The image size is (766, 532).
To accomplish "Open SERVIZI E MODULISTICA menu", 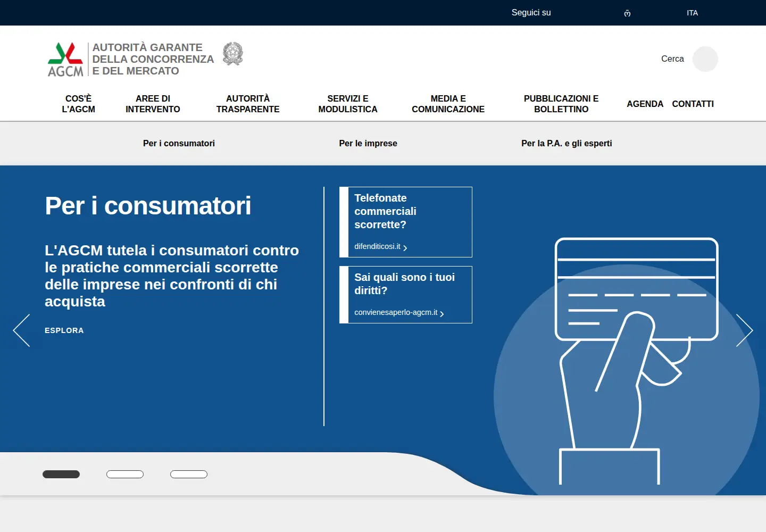I will coord(348,104).
